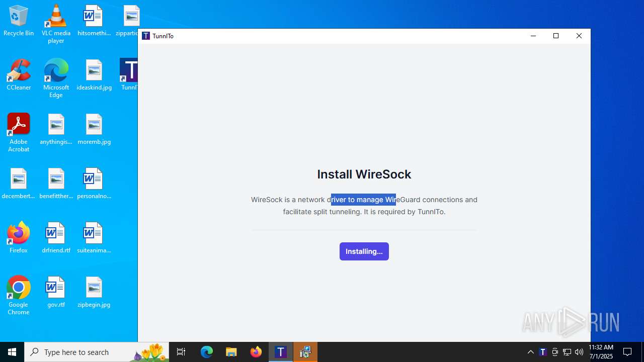Select the VLC media player shortcut

(x=56, y=24)
